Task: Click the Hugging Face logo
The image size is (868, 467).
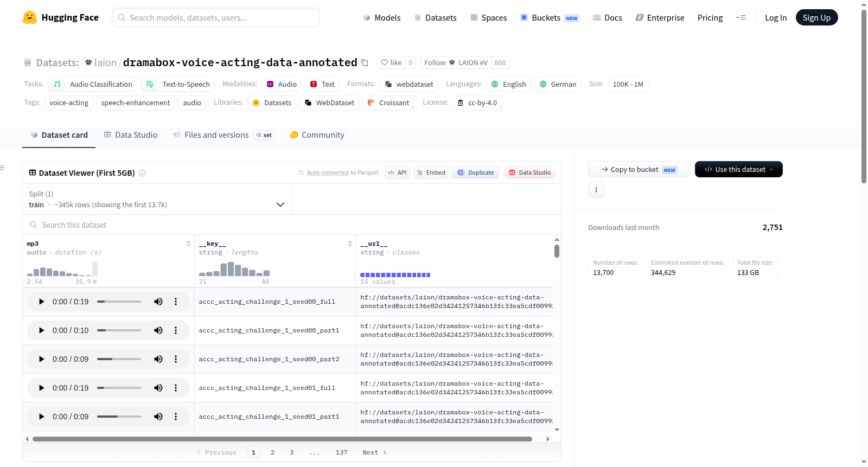Action: tap(61, 17)
